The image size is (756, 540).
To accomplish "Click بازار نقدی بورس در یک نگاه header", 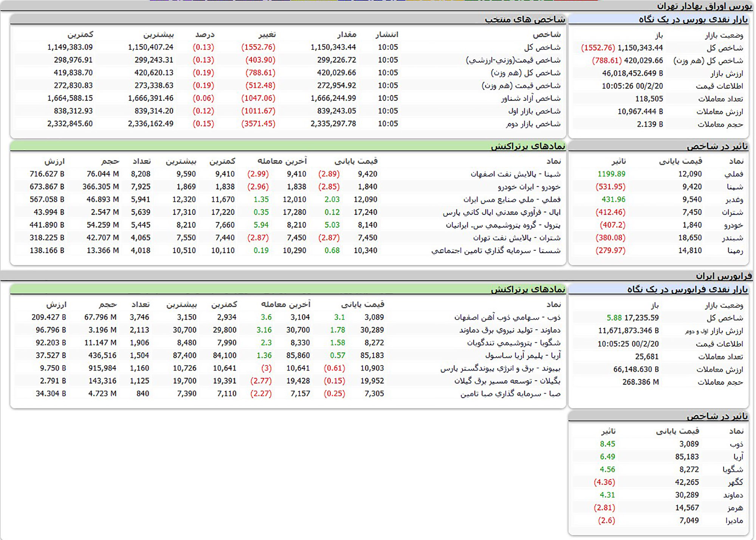I will pos(693,19).
